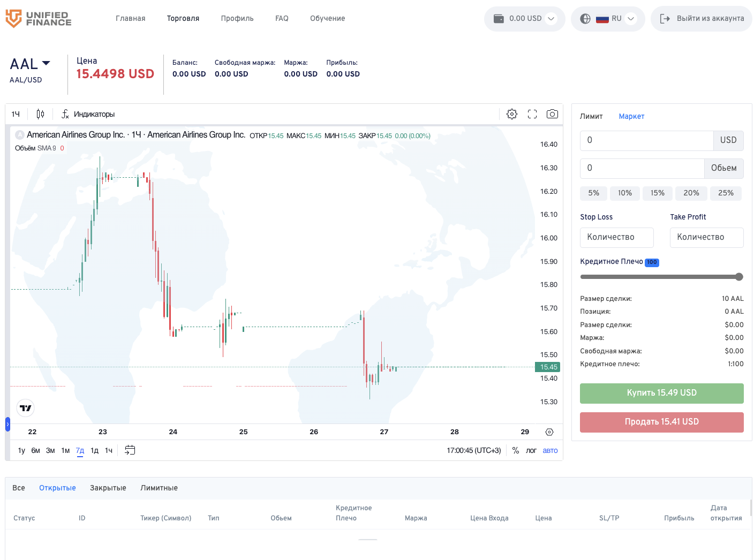This screenshot has height=560, width=754.
Task: Click Продать 15.41 USD button
Action: click(661, 422)
